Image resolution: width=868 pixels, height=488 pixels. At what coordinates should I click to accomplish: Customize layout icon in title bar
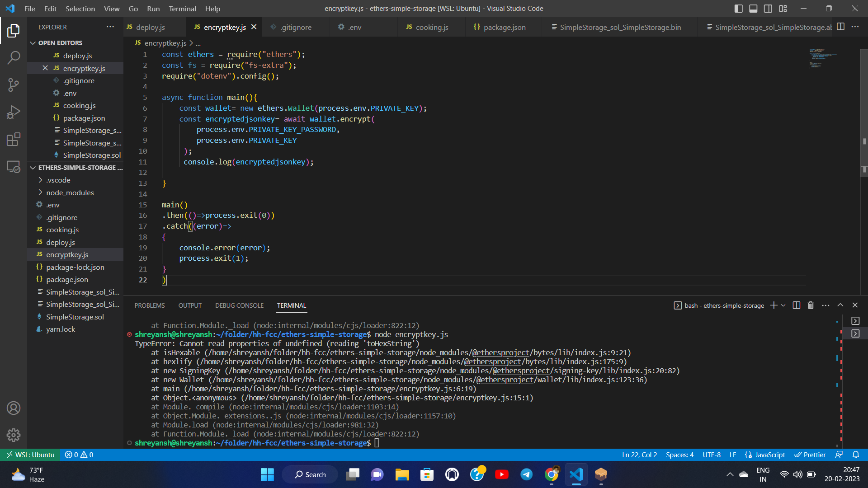click(x=783, y=9)
